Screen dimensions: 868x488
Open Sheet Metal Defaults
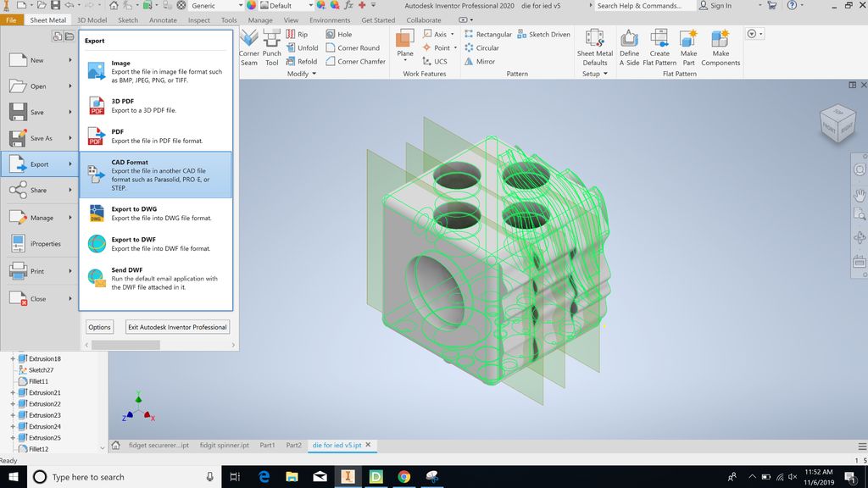[595, 48]
